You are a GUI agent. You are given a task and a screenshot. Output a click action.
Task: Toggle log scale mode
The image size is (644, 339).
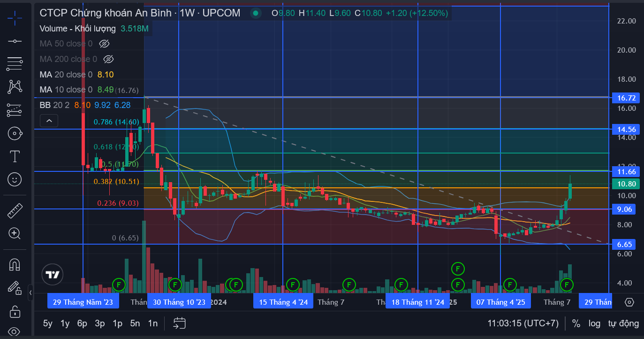(594, 323)
